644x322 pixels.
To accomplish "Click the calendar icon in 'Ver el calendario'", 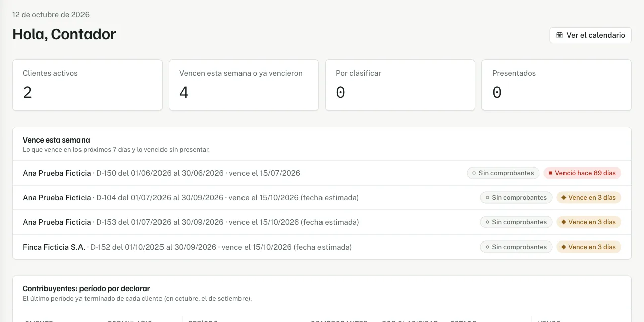I will (559, 35).
